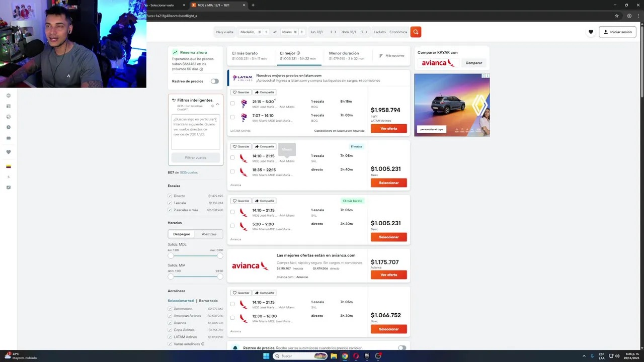Collapse Filtros inteligentes panel chevron
Screen dimensions: 644x362
[x=217, y=104]
